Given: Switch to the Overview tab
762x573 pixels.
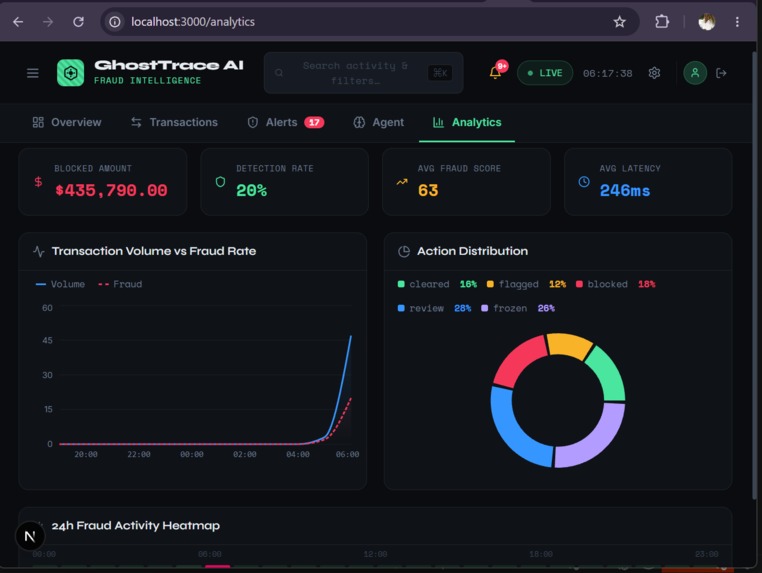Looking at the screenshot, I should click(67, 122).
